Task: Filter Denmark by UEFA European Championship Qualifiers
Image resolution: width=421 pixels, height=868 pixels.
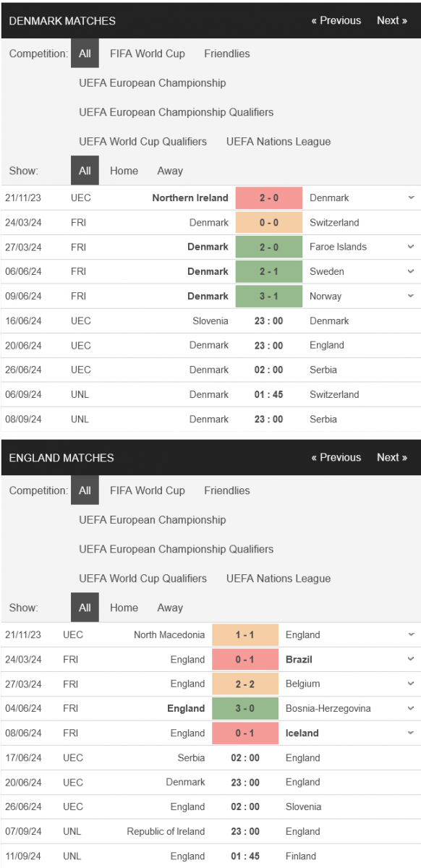Action: pyautogui.click(x=177, y=112)
